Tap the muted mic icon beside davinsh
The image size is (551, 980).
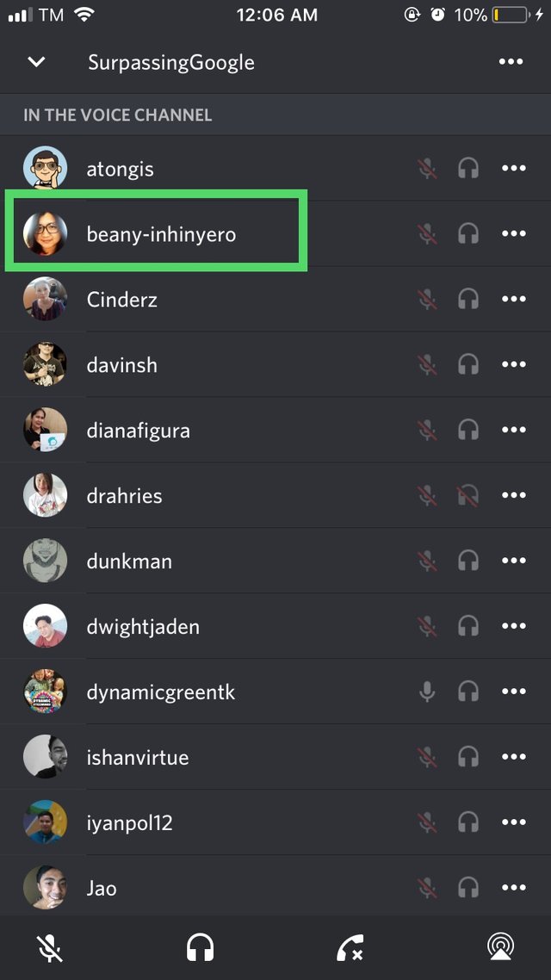click(x=427, y=365)
